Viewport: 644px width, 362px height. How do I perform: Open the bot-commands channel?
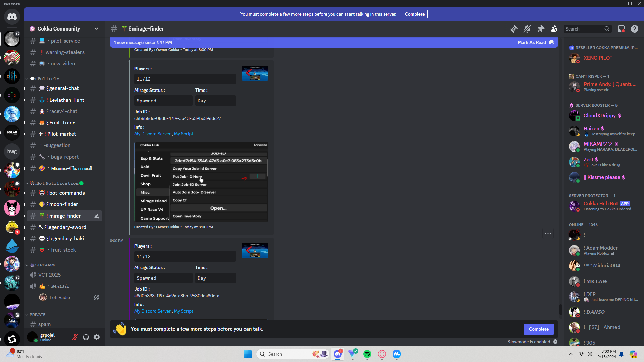point(64,193)
